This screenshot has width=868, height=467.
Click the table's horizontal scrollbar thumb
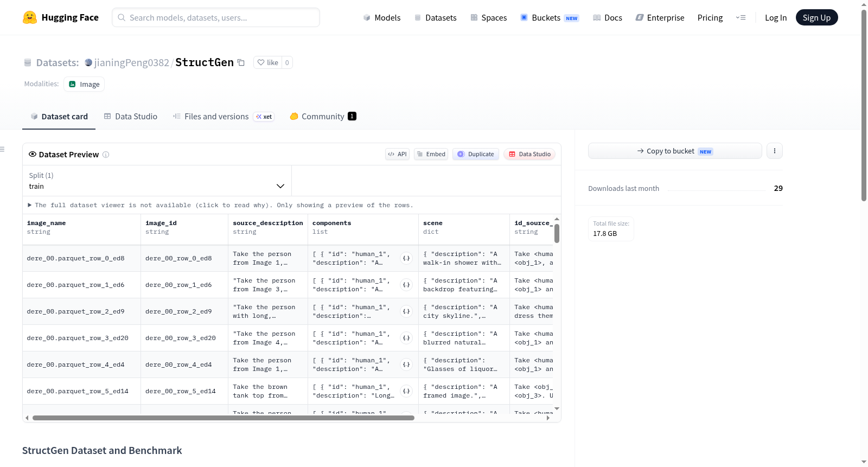[224, 418]
